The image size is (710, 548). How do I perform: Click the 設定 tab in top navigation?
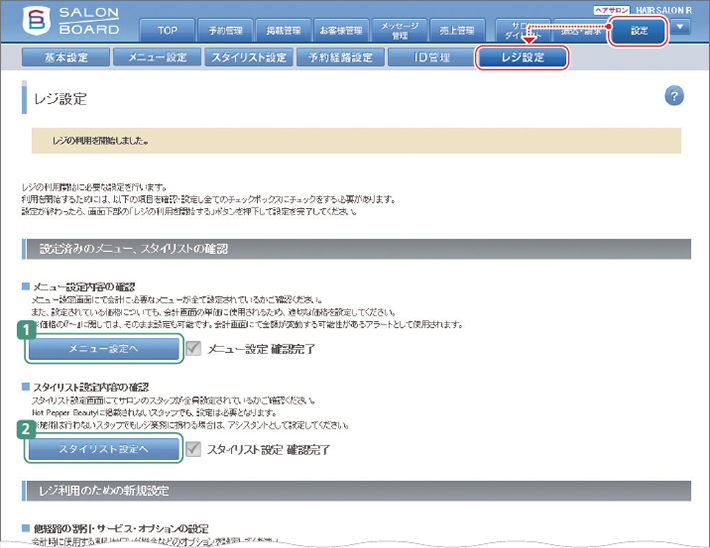(x=638, y=31)
